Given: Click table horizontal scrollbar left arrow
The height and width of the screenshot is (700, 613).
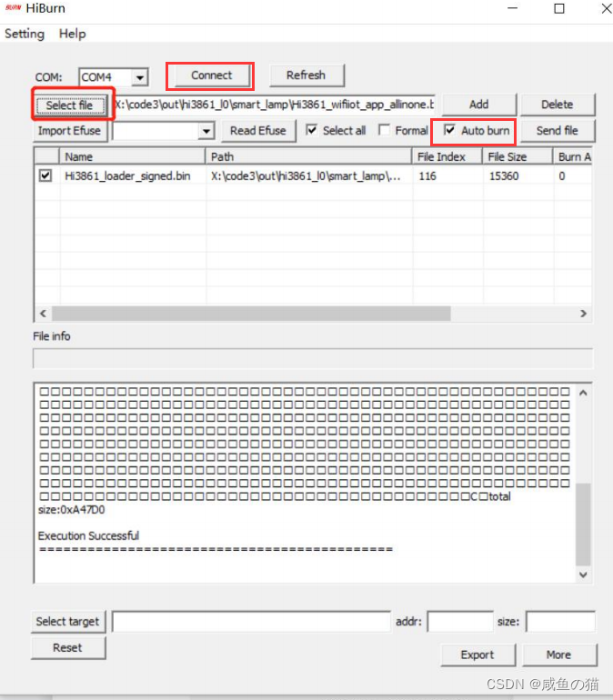Looking at the screenshot, I should point(43,314).
